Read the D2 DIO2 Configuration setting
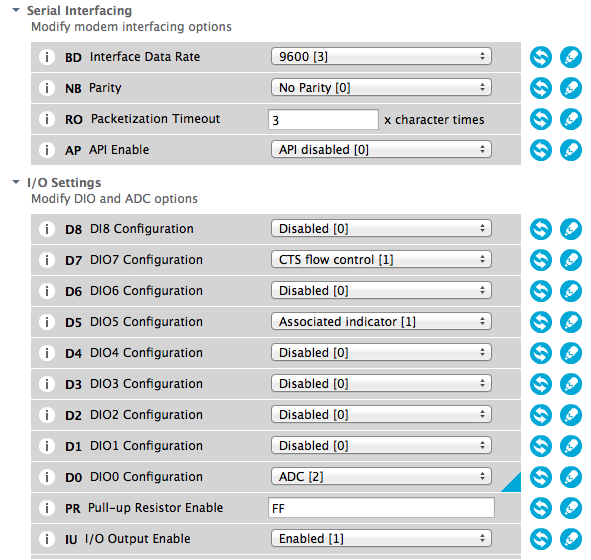591x560 pixels. (541, 415)
